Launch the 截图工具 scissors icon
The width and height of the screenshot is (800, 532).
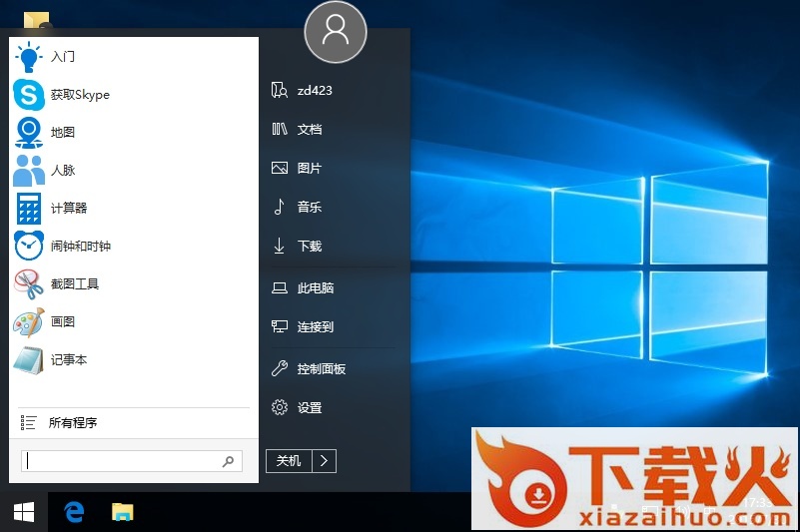point(29,283)
